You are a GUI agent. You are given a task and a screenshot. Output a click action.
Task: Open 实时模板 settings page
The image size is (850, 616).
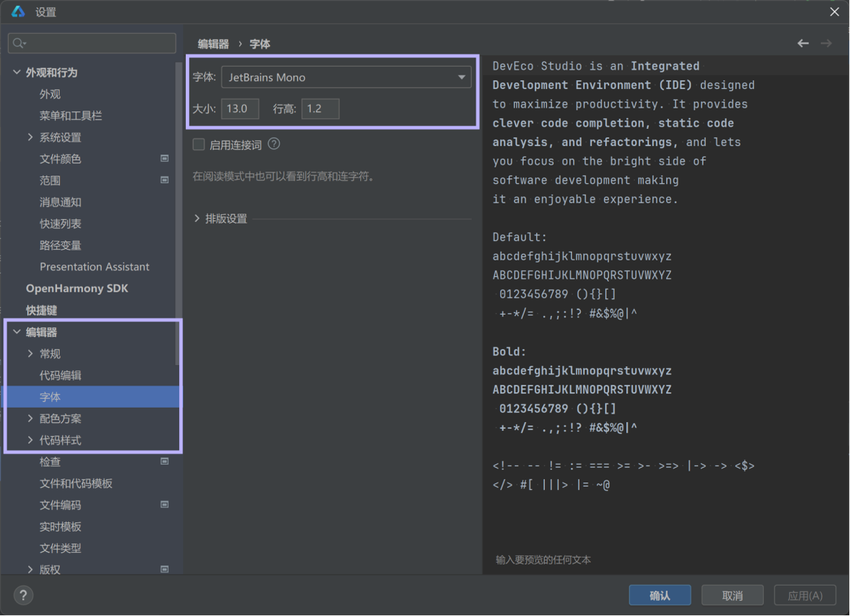point(60,526)
